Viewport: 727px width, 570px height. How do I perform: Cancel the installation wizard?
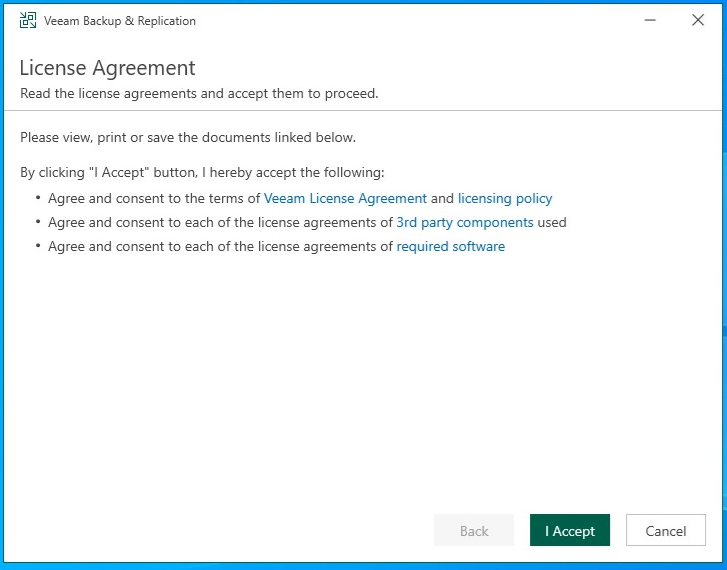[665, 530]
